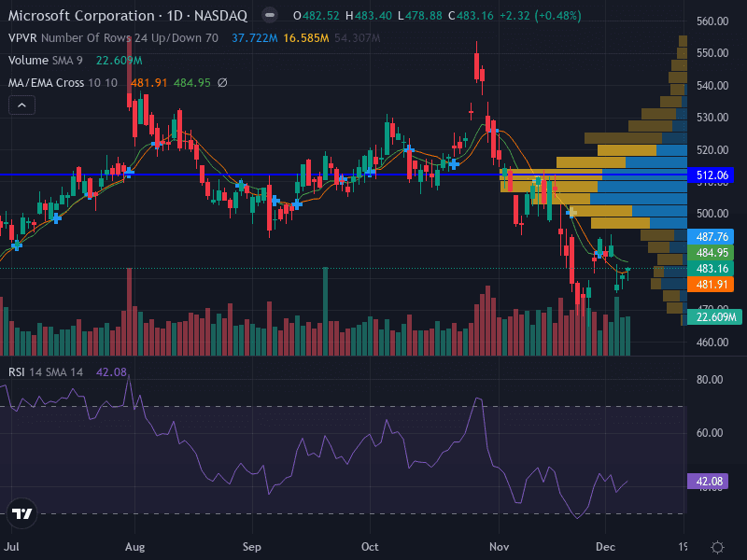Click the market status pill next to NASDAQ
Viewport: 747px width, 560px height.
[x=270, y=15]
